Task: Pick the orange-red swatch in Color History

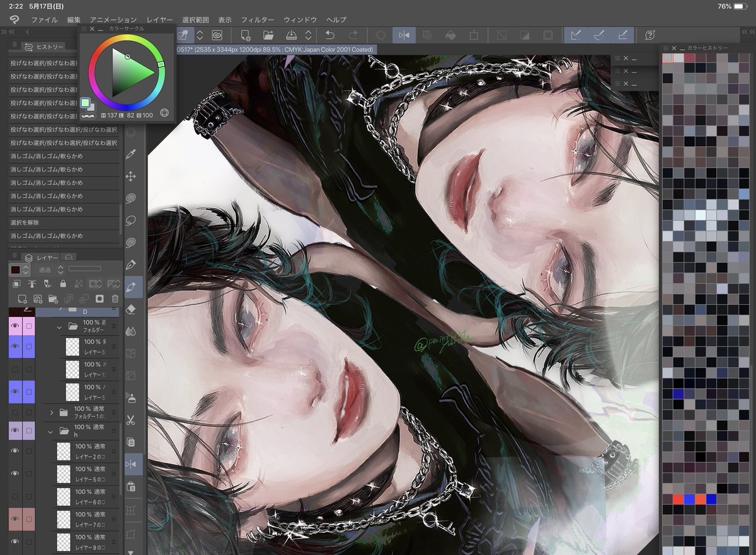Action: 699,499
